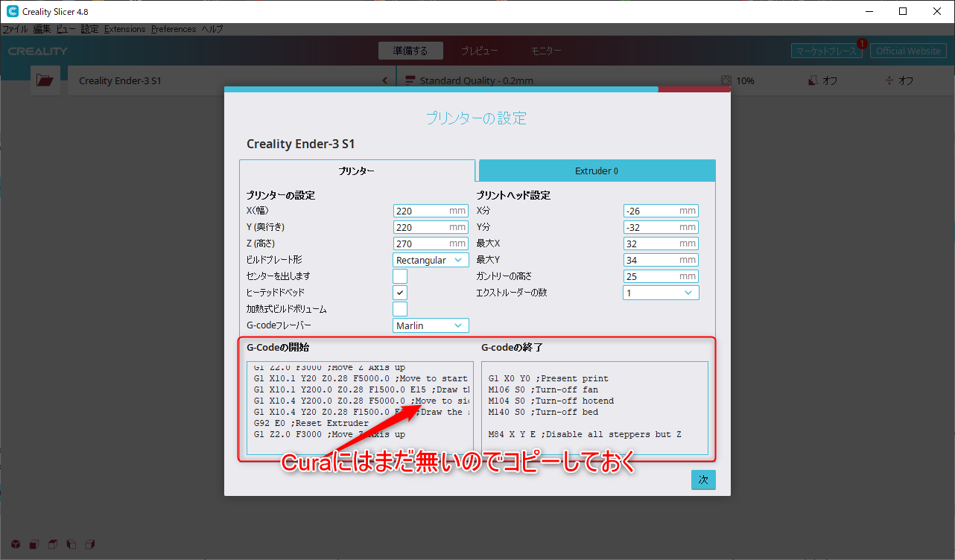Click the Creality Slicer app logo

[x=13, y=11]
